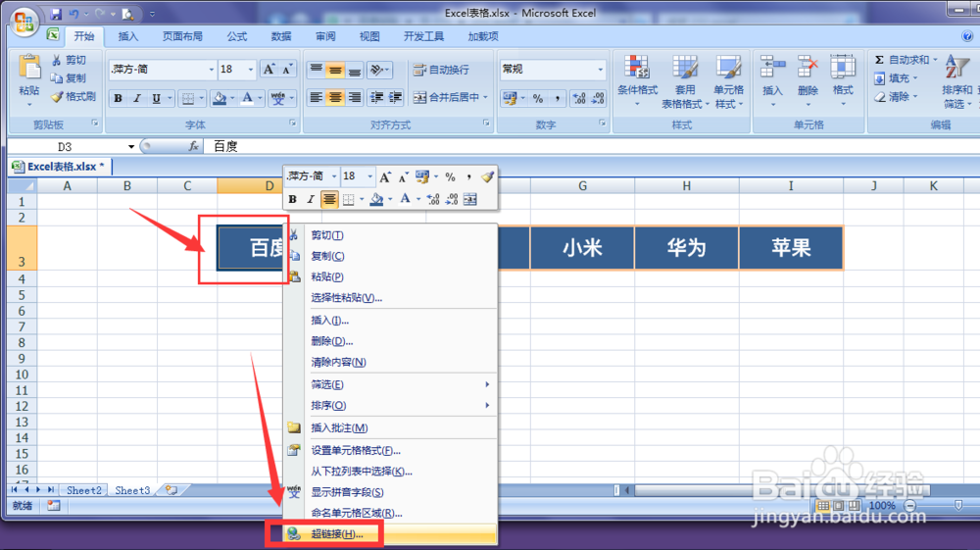This screenshot has width=980, height=550.
Task: Click merge and center on mini toolbar
Action: [x=470, y=199]
